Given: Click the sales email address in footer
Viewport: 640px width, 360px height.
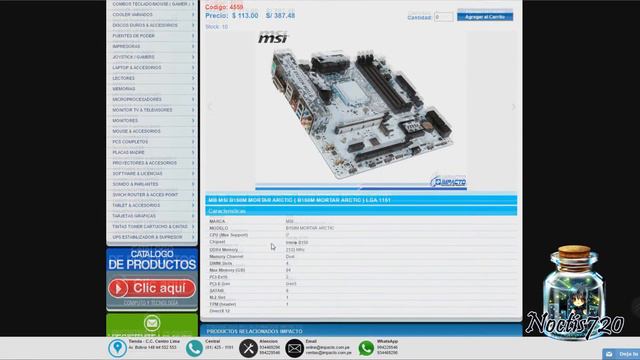Looking at the screenshot, I should tap(329, 353).
